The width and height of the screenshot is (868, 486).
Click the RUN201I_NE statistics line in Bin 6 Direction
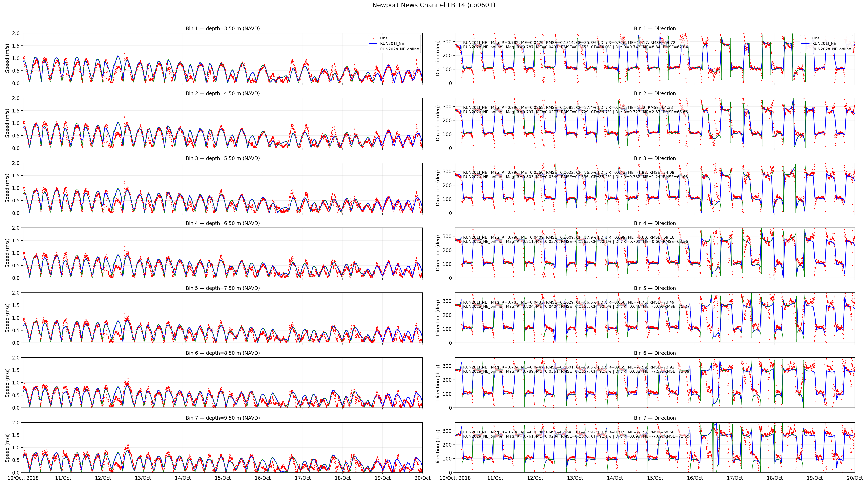pos(569,367)
